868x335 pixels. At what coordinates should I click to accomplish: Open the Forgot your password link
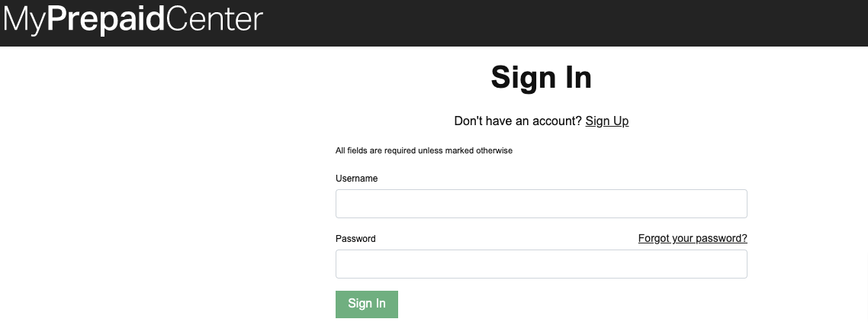[x=693, y=238]
